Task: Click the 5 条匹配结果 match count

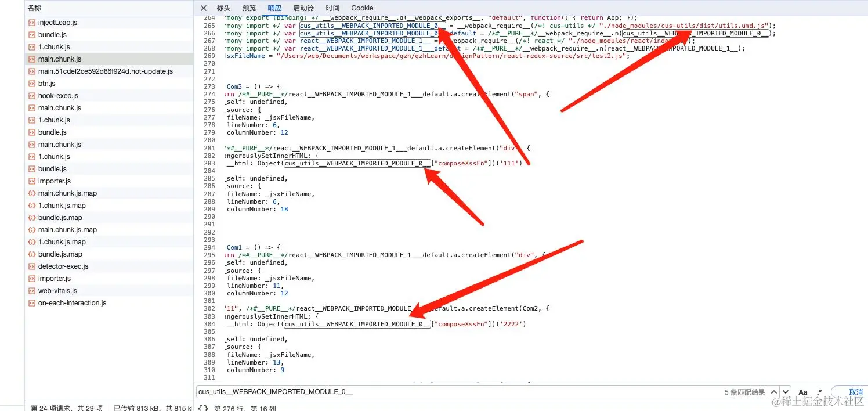Action: tap(745, 392)
